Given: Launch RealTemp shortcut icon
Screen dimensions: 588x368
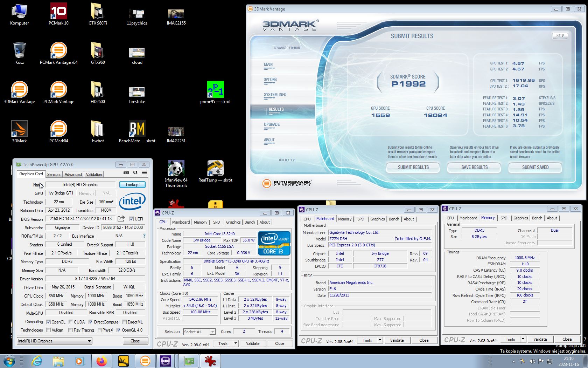Looking at the screenshot, I should click(215, 171).
